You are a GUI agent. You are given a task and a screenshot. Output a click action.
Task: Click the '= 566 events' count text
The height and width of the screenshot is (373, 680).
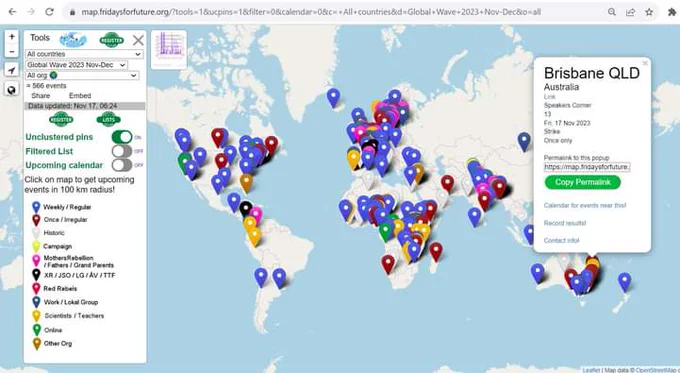tap(46, 86)
